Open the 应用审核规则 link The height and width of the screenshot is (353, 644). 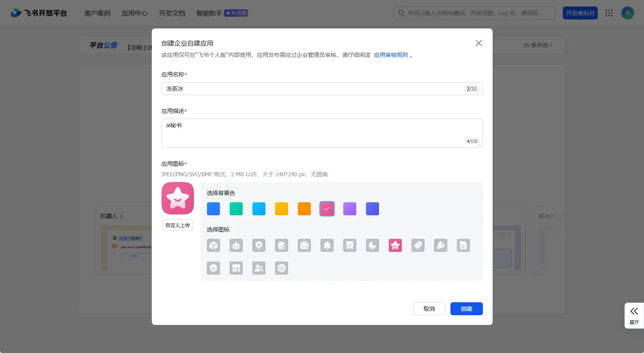click(x=391, y=55)
